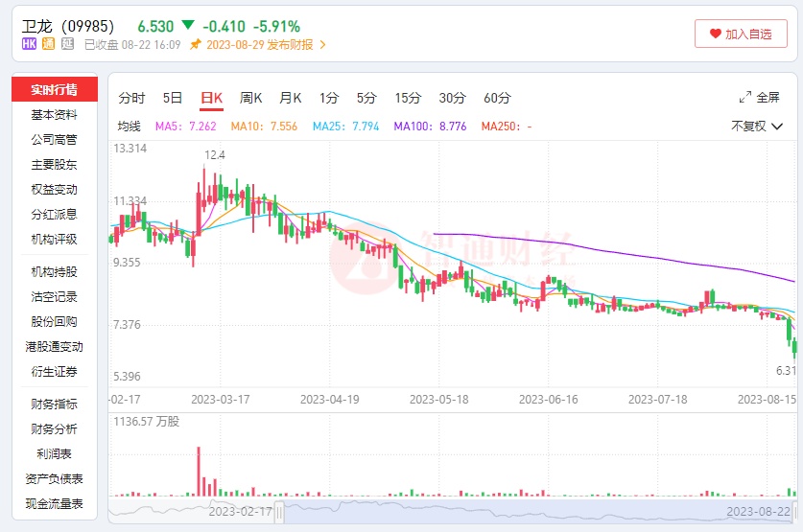
Task: Click the highlighted range selector band
Action: coord(536,512)
